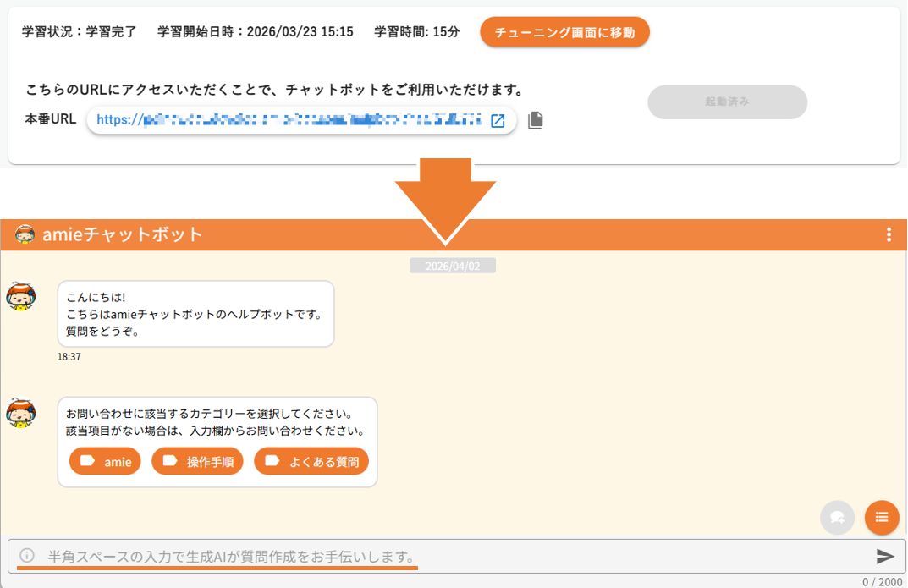Click the 0 / 2000 character counter
Image resolution: width=908 pixels, height=588 pixels.
click(882, 581)
